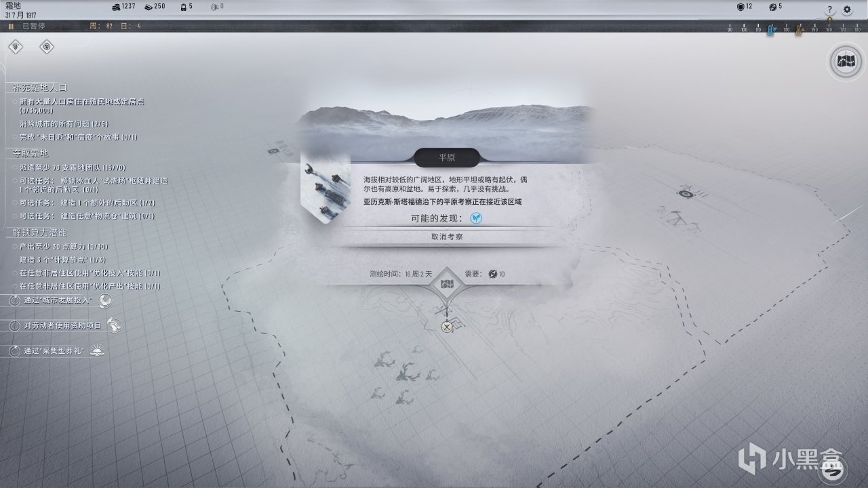Click objective 使用"优化产出"技能
Screen dimensions: 868x488
(90, 286)
